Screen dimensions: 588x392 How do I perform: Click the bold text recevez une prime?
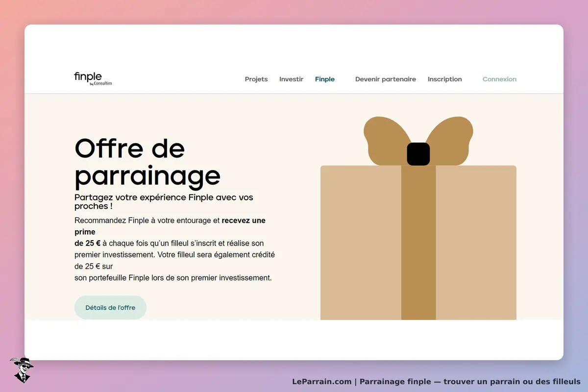(x=170, y=226)
